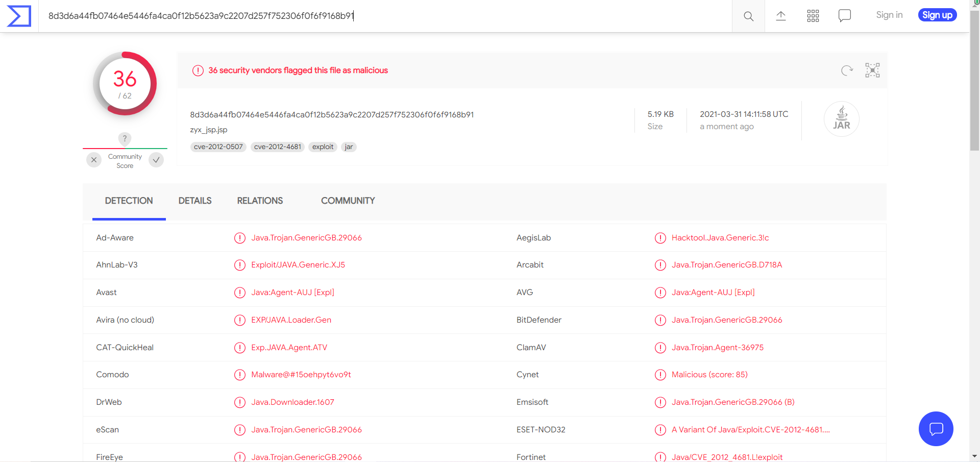Click the Hacktool.Java.Generic.3!c detection
Screen dimensions: 980x462
pyautogui.click(x=720, y=238)
